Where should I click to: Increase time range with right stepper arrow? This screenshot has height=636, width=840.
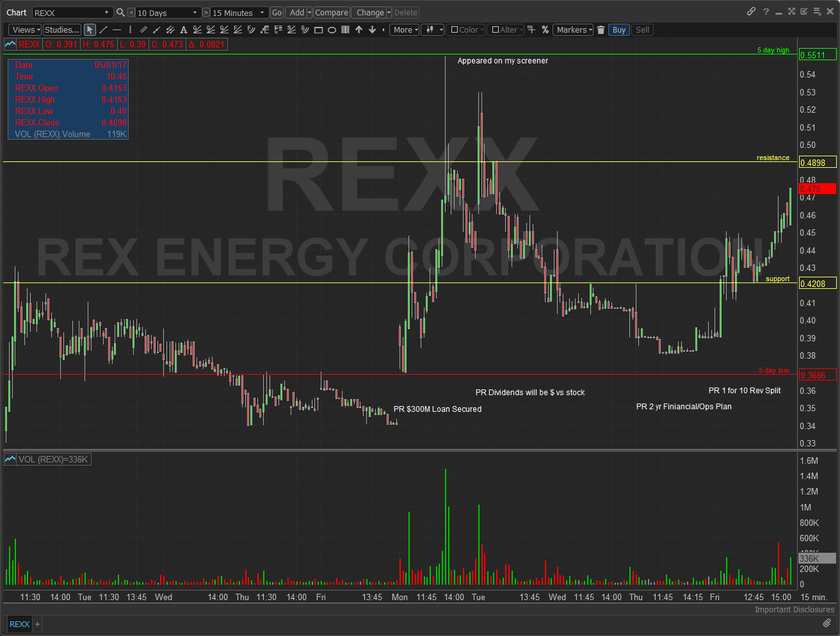point(206,13)
